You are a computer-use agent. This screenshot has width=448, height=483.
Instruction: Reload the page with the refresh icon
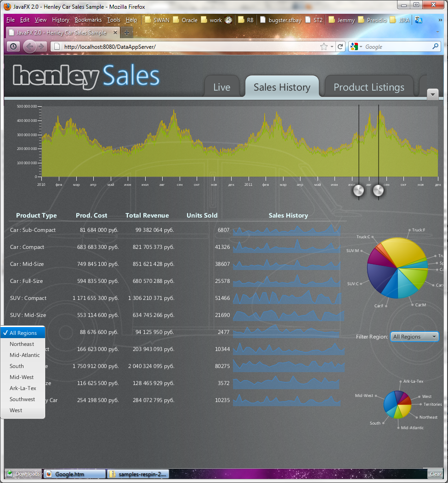point(340,46)
